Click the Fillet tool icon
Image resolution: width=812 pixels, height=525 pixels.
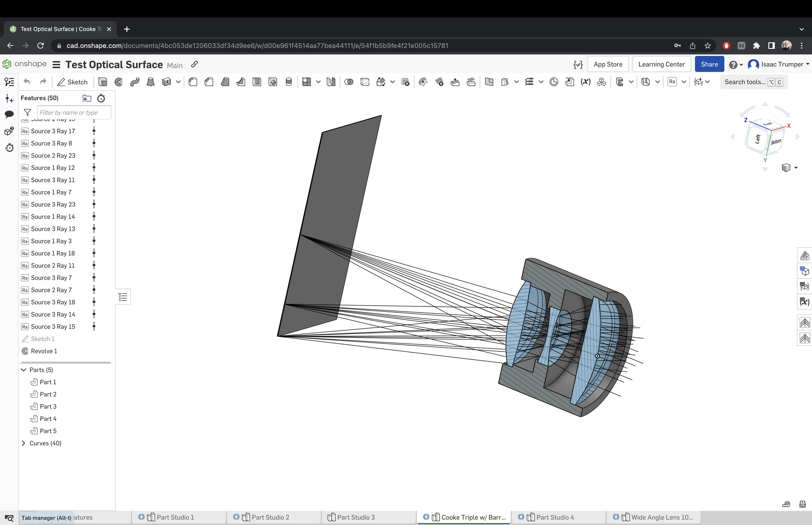(x=193, y=82)
